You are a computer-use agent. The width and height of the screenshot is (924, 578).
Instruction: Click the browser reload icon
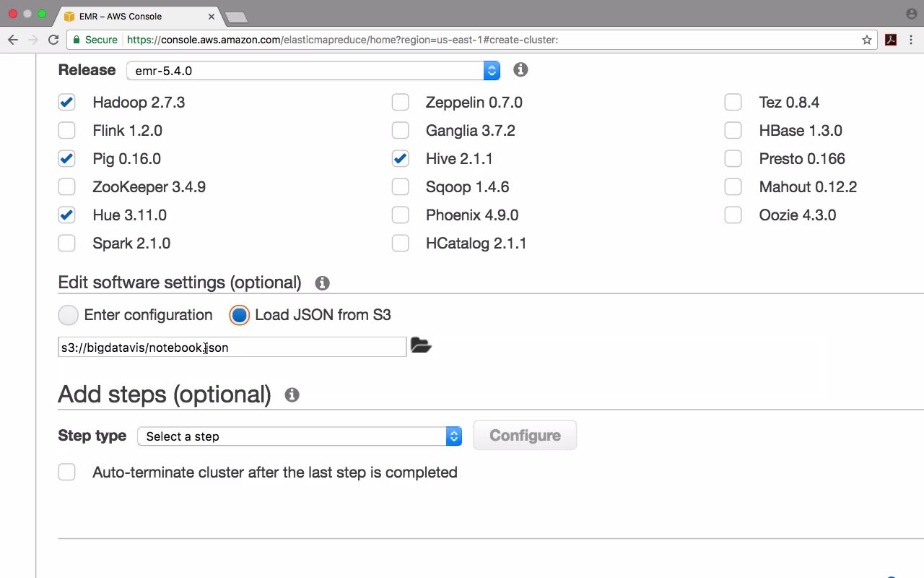53,40
